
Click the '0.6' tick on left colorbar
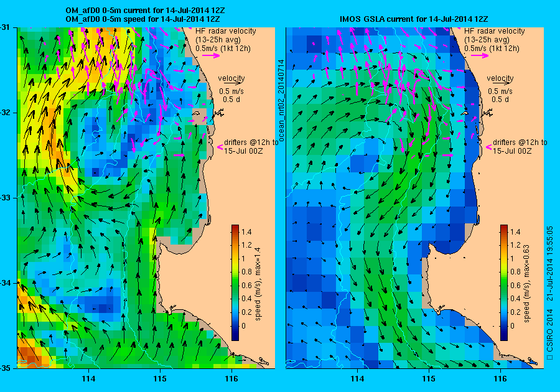(246, 285)
